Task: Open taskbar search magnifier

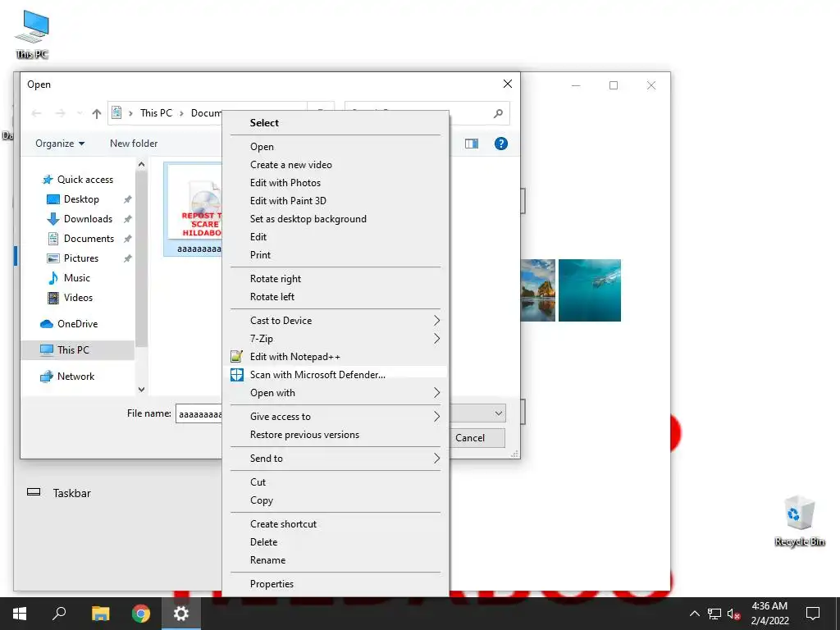Action: pyautogui.click(x=59, y=614)
